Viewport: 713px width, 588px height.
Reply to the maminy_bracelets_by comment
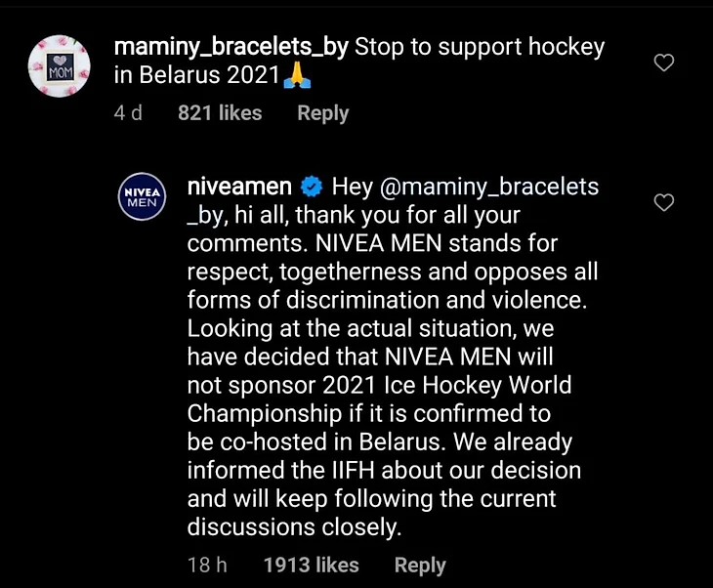[x=322, y=113]
